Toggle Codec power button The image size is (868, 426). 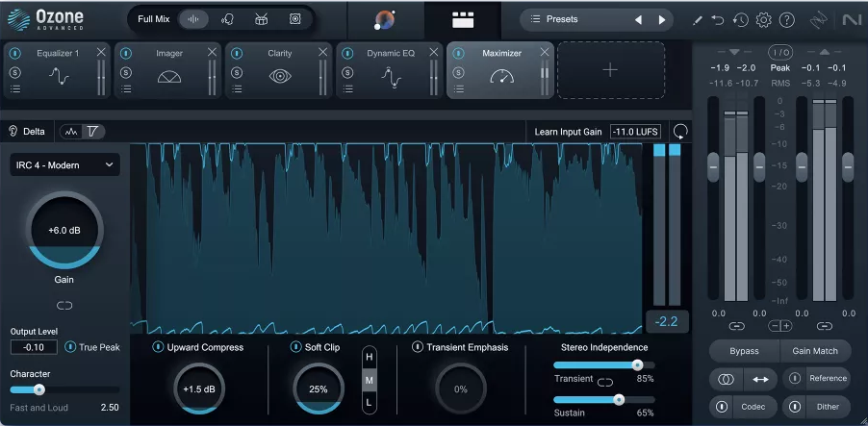pos(722,407)
